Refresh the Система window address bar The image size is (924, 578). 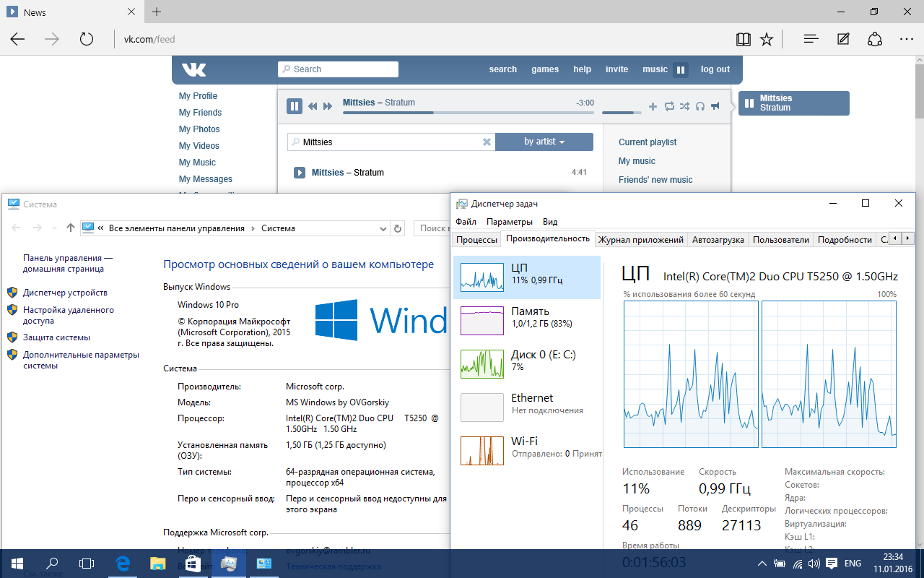pyautogui.click(x=397, y=228)
